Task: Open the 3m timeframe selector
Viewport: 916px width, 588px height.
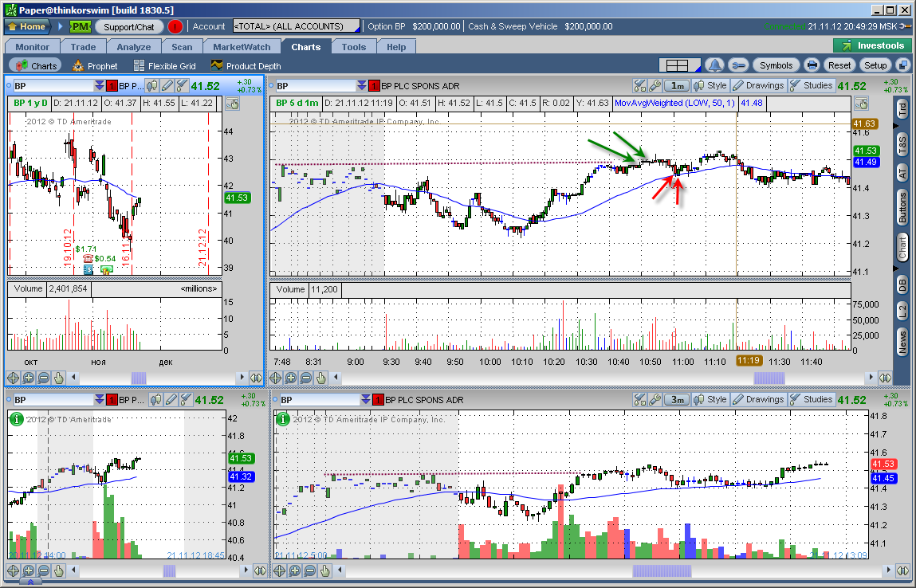Action: pyautogui.click(x=677, y=399)
